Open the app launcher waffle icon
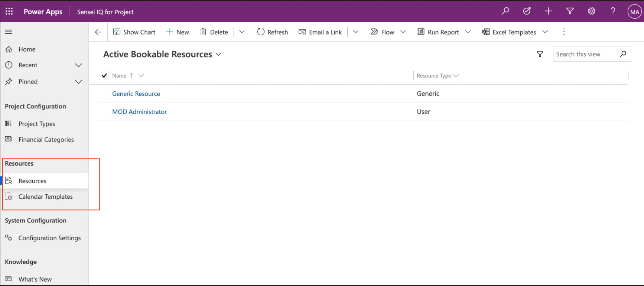 (9, 12)
